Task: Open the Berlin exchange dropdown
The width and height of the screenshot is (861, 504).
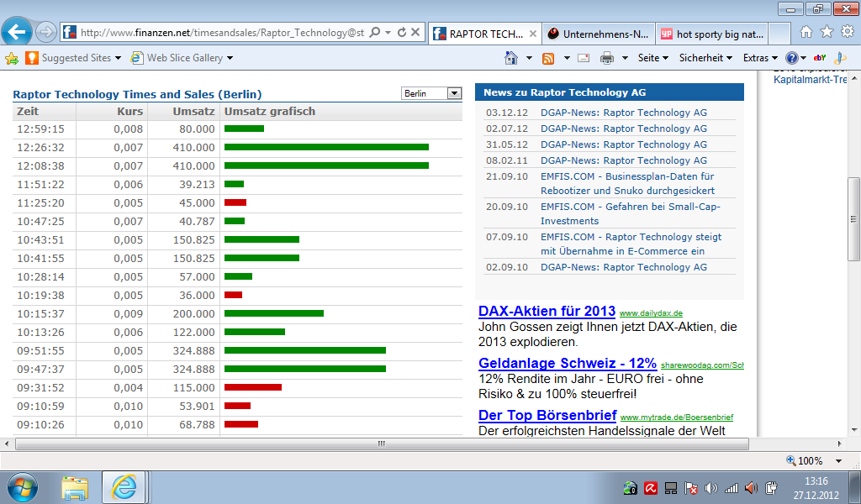Action: (x=454, y=93)
